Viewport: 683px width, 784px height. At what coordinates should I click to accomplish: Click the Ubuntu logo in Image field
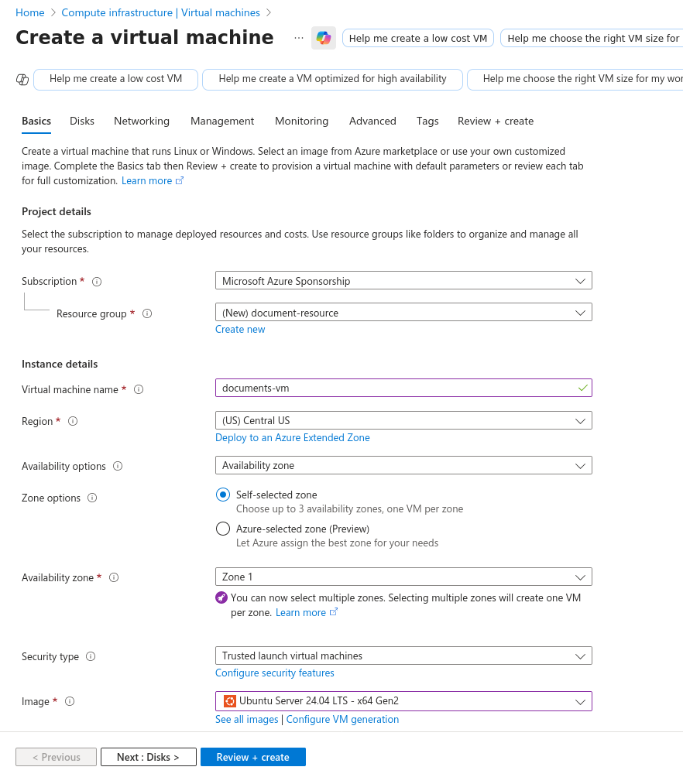230,701
